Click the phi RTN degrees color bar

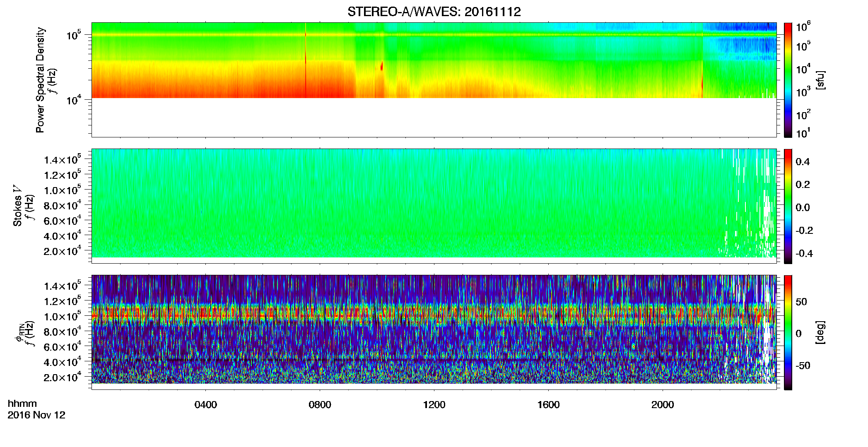[788, 332]
